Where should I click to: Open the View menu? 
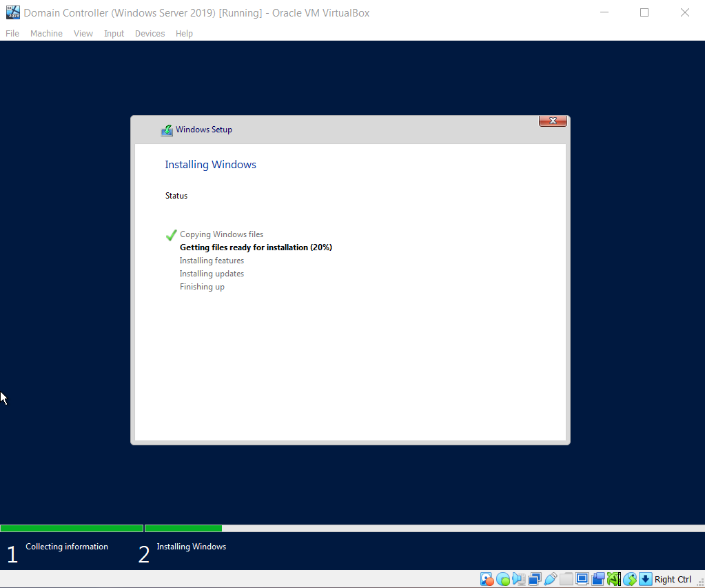pos(83,33)
